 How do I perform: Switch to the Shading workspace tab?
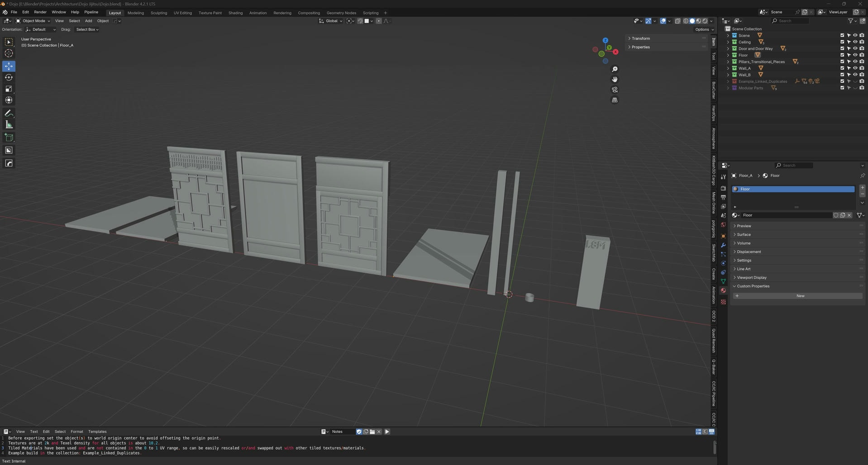click(x=235, y=13)
